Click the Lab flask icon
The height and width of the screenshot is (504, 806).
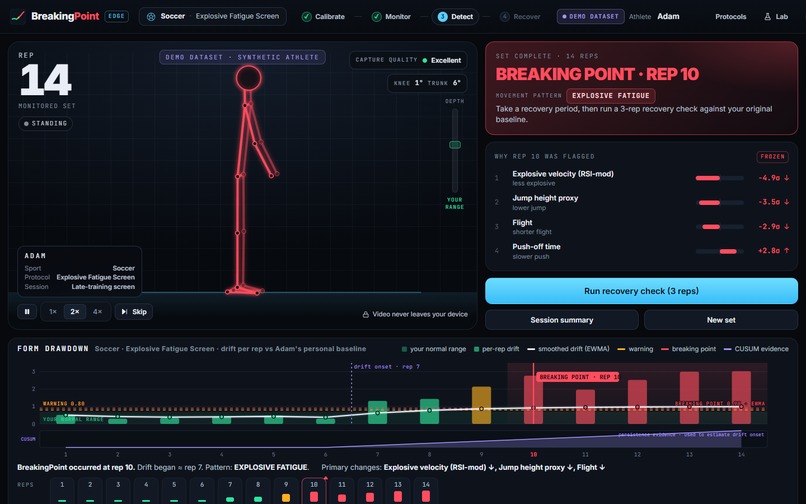coord(767,16)
